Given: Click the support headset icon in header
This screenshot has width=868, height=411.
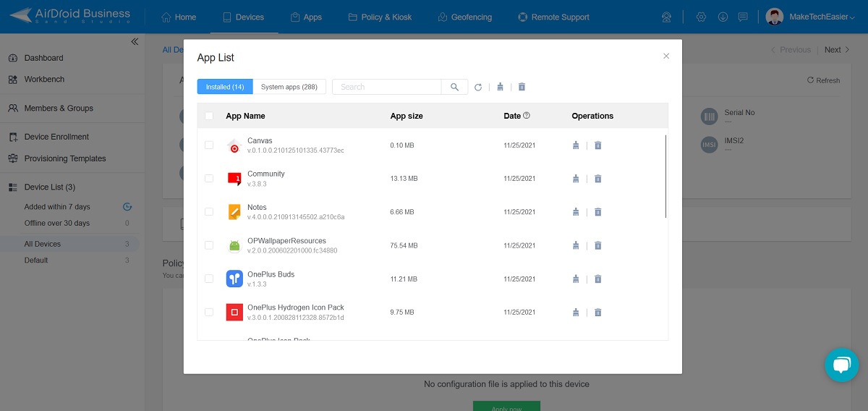Looking at the screenshot, I should coord(667,17).
